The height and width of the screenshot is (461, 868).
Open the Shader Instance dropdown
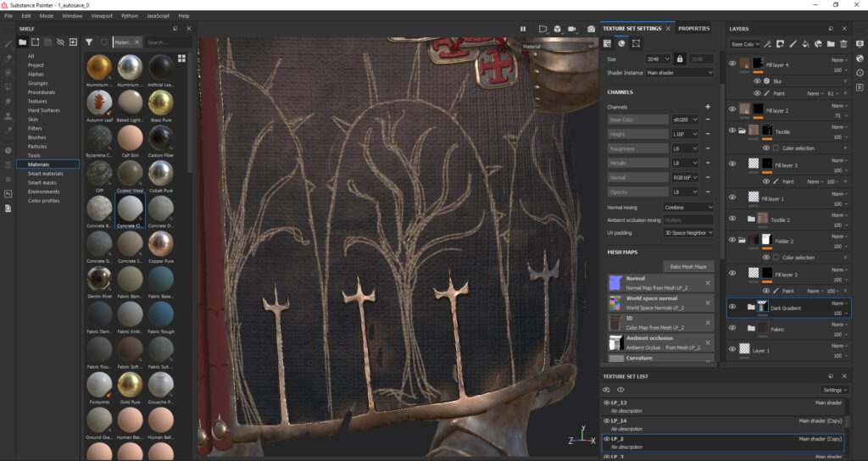680,73
